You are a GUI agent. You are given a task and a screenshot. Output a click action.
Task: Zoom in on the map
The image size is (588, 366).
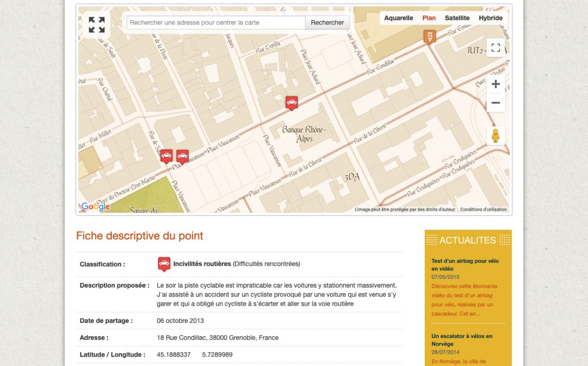[x=495, y=84]
